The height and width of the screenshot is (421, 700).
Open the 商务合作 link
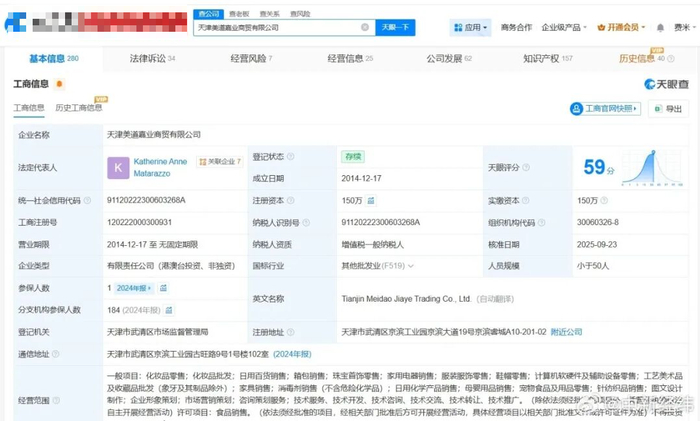tap(516, 28)
